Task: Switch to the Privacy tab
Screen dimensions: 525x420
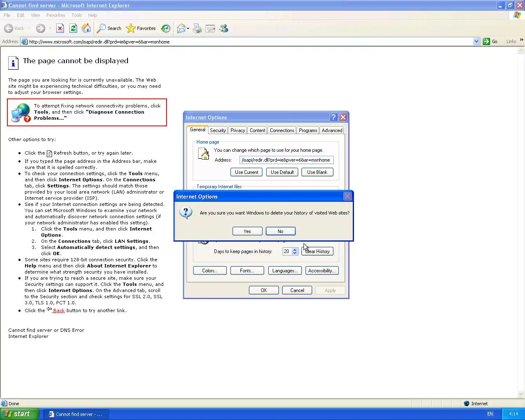Action: pos(238,130)
